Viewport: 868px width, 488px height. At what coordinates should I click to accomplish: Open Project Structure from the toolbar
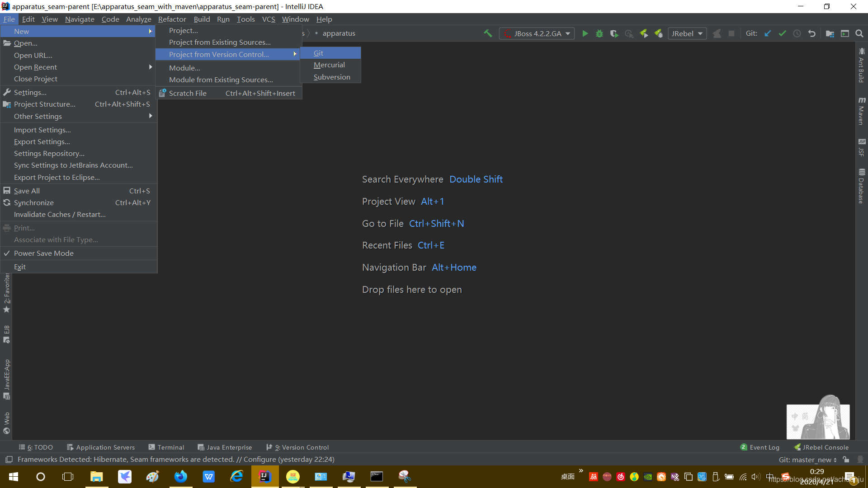point(830,33)
